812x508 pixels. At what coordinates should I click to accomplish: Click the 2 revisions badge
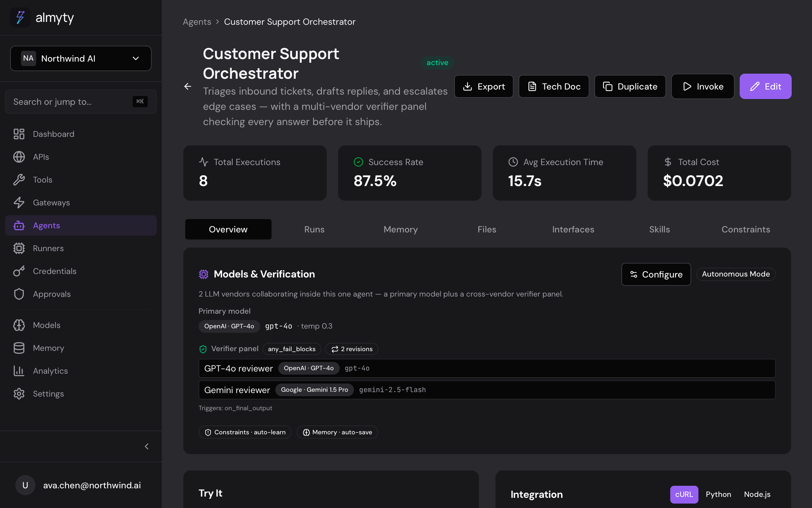coord(352,349)
